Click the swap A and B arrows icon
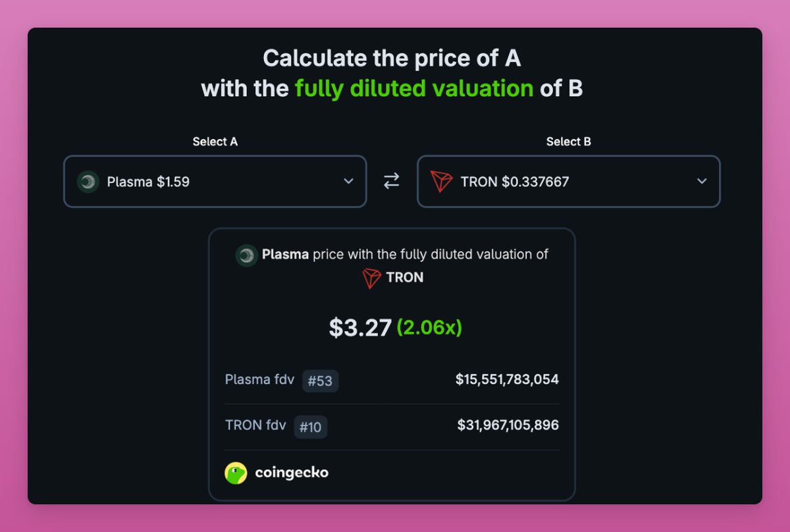 pos(392,181)
